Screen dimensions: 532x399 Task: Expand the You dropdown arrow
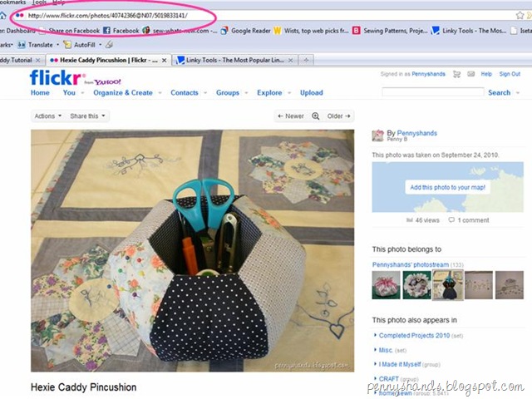[82, 92]
